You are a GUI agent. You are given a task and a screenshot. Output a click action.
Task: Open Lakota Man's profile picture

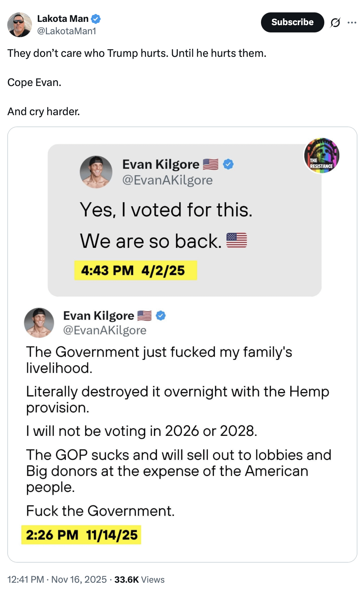tap(20, 25)
